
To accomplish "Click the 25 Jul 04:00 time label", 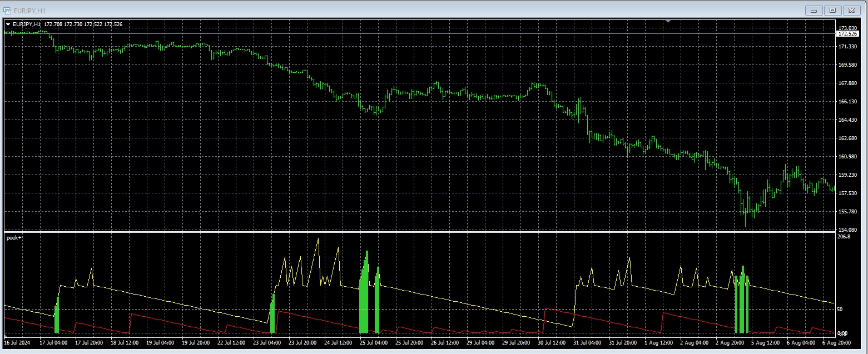I will pyautogui.click(x=374, y=343).
